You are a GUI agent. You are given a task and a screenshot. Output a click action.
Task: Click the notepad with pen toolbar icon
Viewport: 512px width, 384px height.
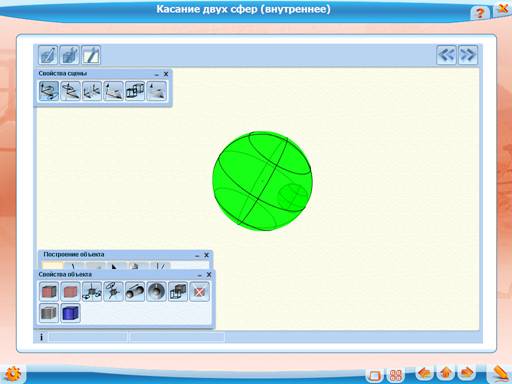click(91, 55)
